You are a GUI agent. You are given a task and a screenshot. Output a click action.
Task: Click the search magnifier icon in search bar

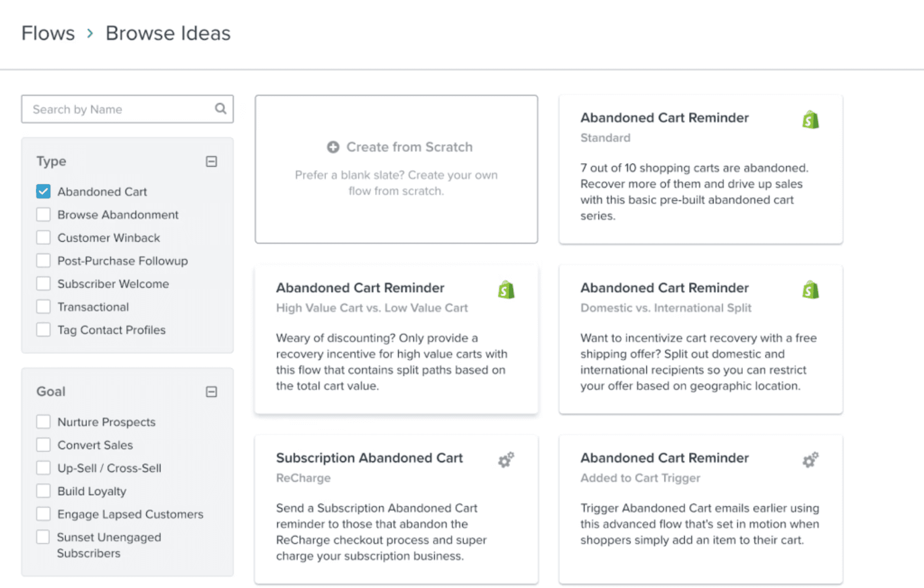(218, 109)
